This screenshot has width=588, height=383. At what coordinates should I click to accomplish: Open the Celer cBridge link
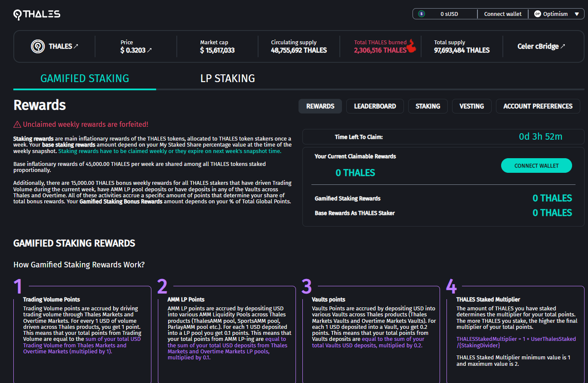(538, 46)
